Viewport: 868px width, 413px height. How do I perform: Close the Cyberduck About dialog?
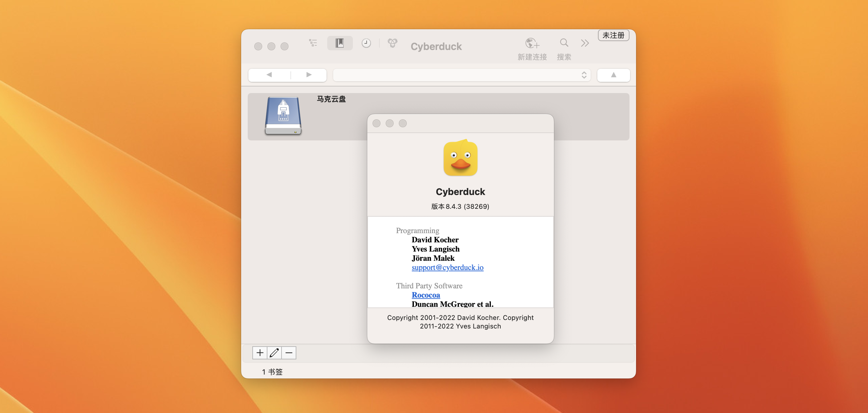(377, 123)
